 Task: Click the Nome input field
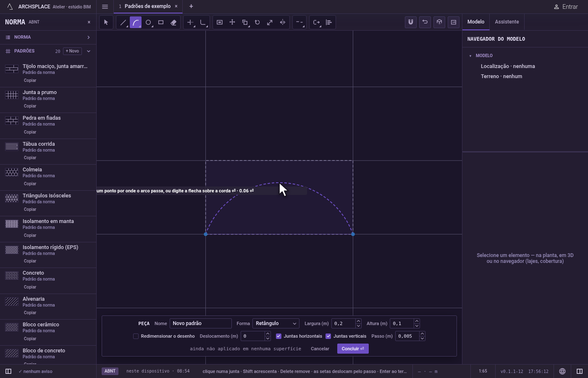[x=201, y=323]
